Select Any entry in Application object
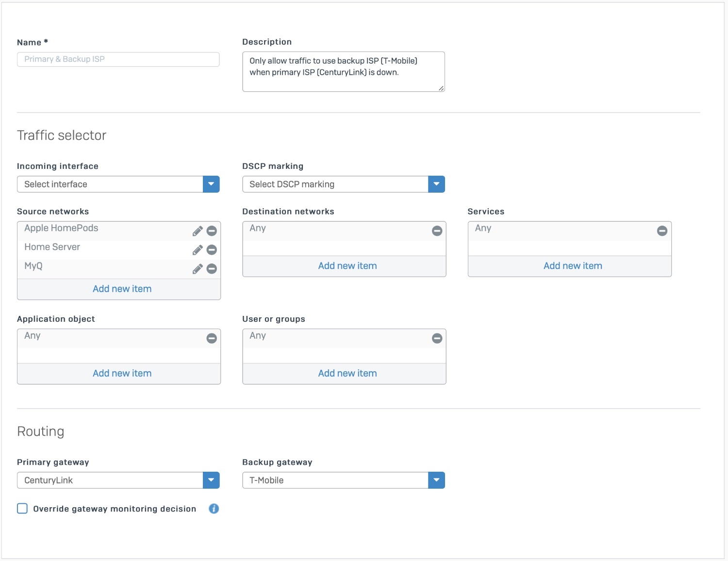Image resolution: width=728 pixels, height=561 pixels. (x=33, y=336)
